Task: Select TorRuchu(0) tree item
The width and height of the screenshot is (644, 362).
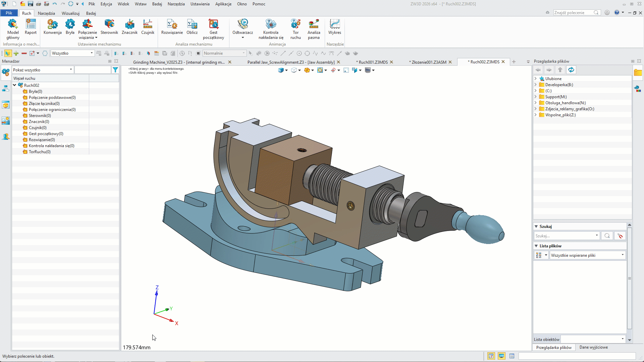Action: coord(40,152)
